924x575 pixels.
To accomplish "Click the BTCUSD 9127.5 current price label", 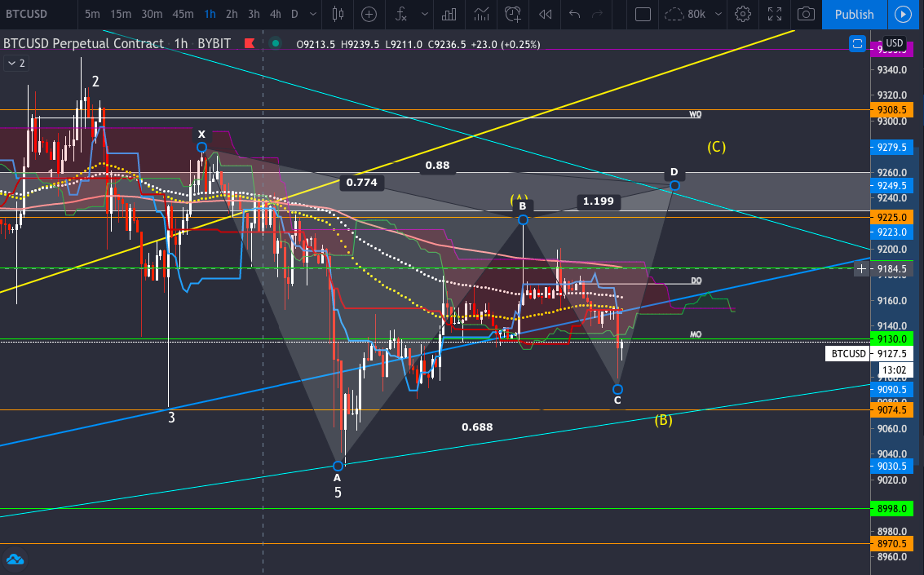I will [x=869, y=353].
